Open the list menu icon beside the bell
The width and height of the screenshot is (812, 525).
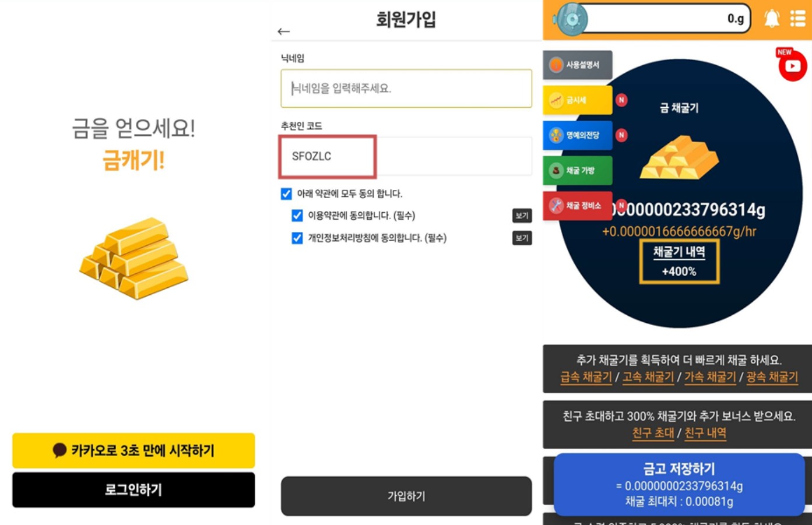(797, 19)
